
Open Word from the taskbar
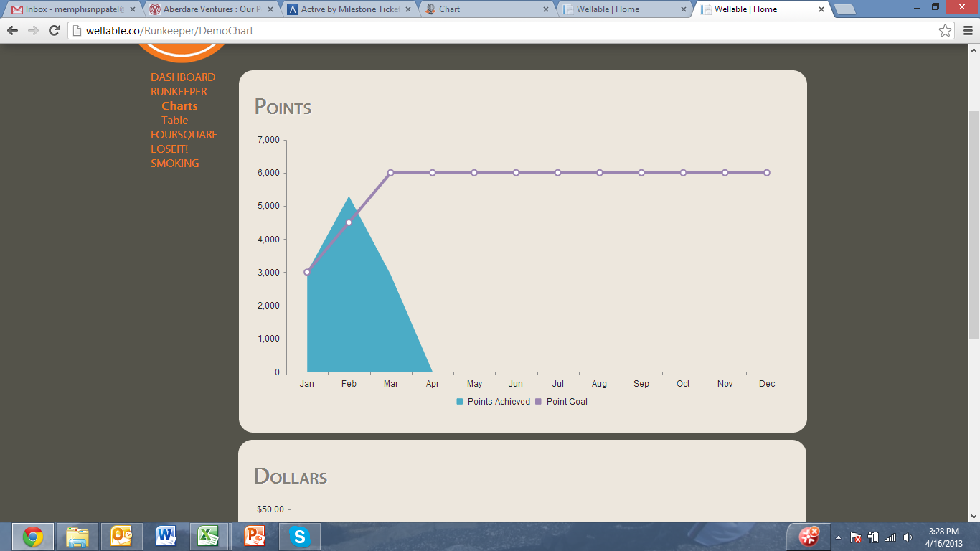pos(166,537)
